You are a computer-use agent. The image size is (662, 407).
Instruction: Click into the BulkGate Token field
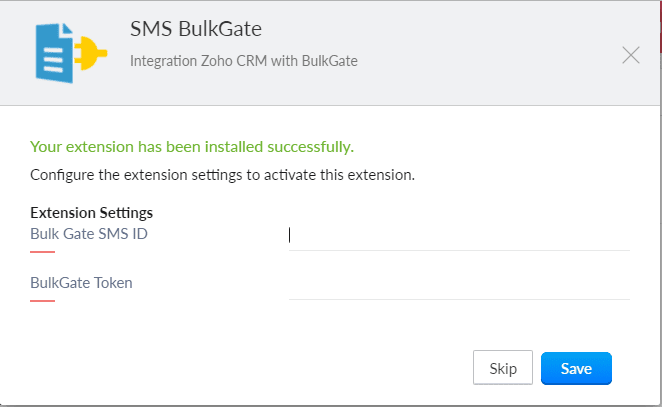[459, 284]
